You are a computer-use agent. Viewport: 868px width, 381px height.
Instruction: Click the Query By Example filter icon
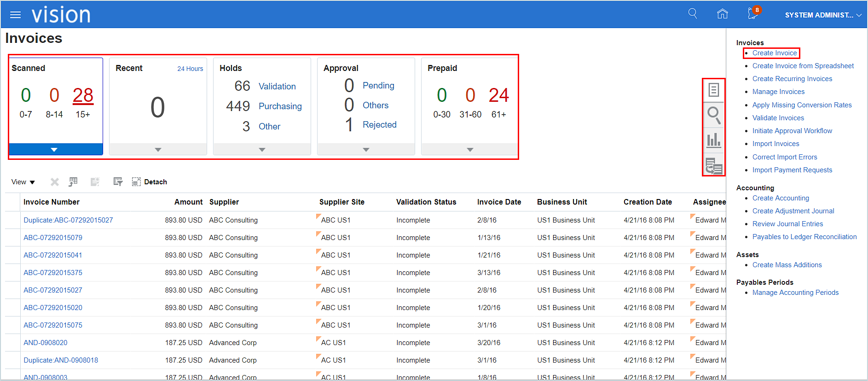118,182
